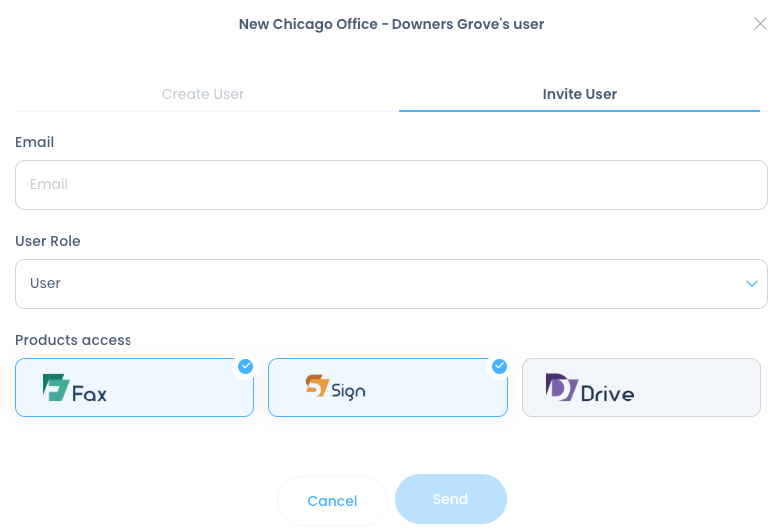Click the dialog title text
The width and height of the screenshot is (779, 532).
point(390,24)
